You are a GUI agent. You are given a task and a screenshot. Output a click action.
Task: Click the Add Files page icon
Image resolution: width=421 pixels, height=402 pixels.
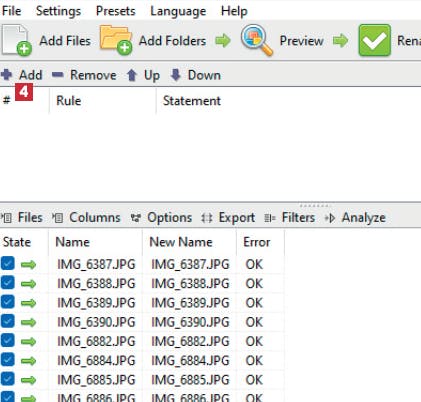[x=17, y=40]
